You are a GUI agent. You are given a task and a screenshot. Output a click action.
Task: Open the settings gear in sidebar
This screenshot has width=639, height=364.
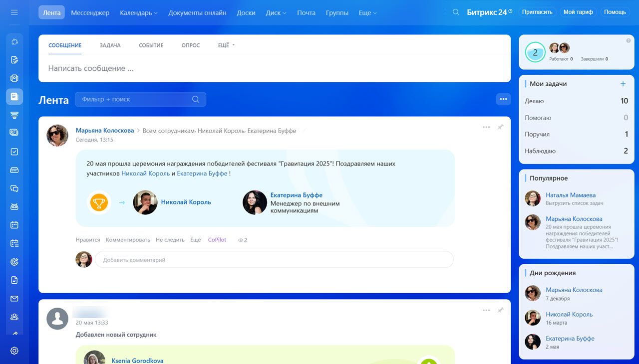[x=14, y=351]
